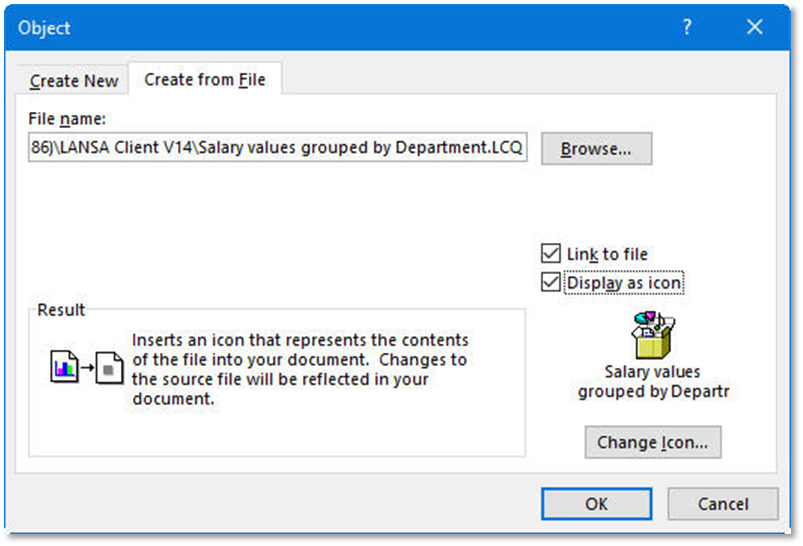Switch to the Create New tab
Screen dimensions: 803x546
74,81
